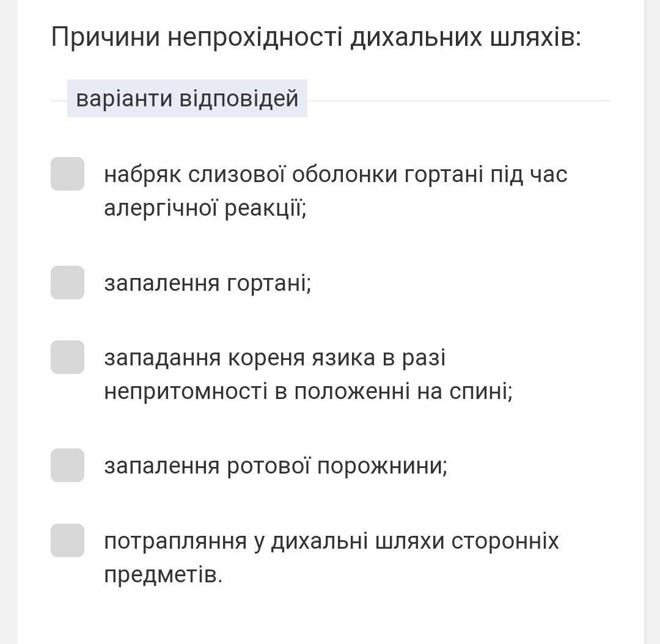Click the text 'набряк слизової оболонки гортані під час'
The width and height of the screenshot is (660, 644).
coord(335,174)
